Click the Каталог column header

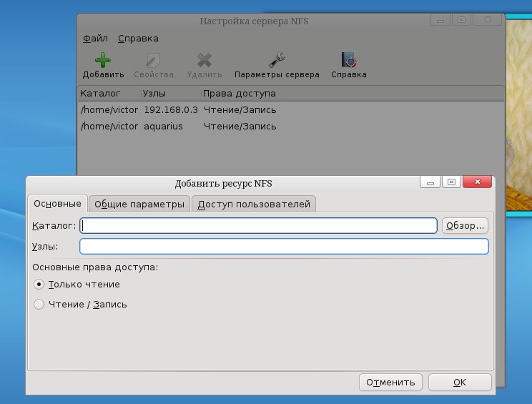point(109,94)
